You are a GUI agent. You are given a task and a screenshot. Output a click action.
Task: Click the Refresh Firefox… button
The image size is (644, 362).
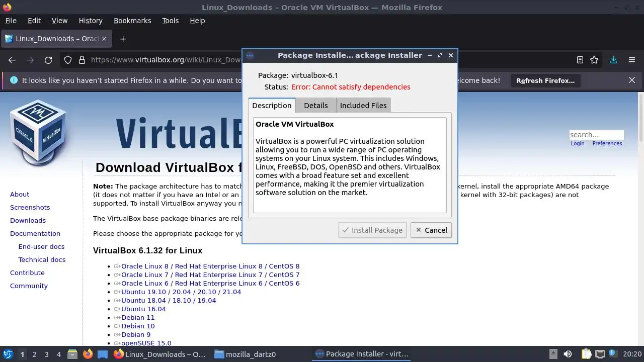[545, 80]
